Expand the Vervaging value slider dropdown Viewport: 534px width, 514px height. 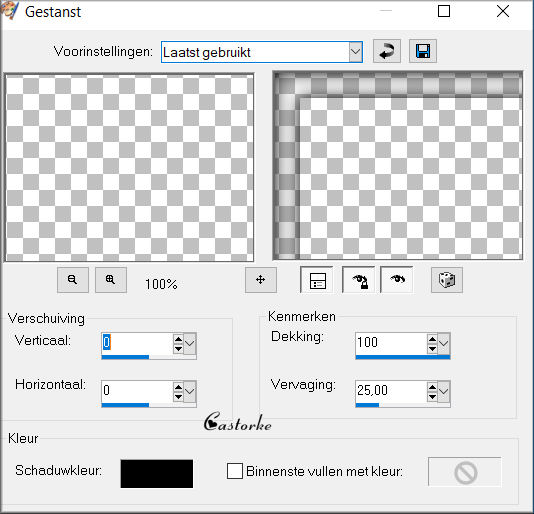443,391
